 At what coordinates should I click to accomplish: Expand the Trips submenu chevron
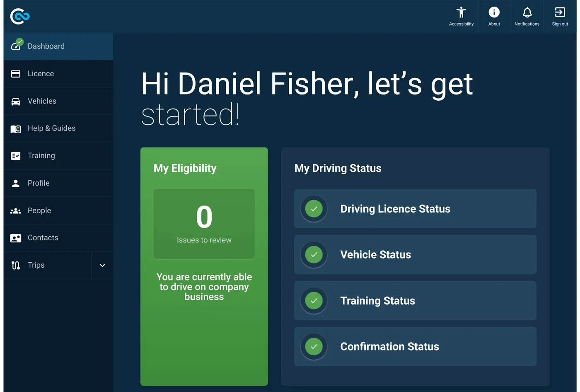[x=102, y=265]
